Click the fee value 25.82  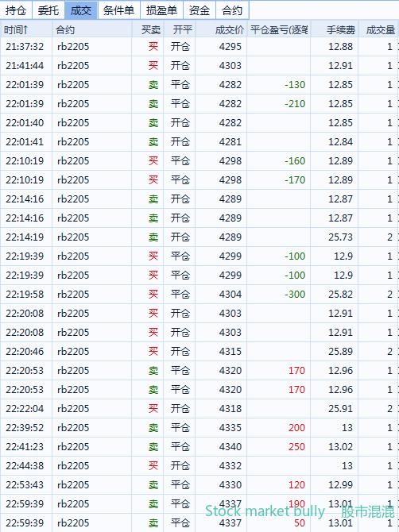click(x=341, y=294)
